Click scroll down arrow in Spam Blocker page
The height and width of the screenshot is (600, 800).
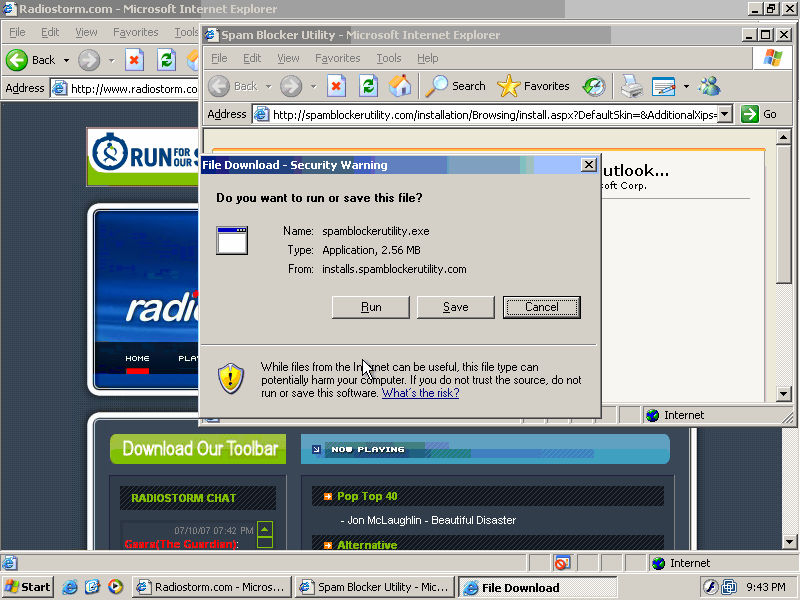pos(784,393)
